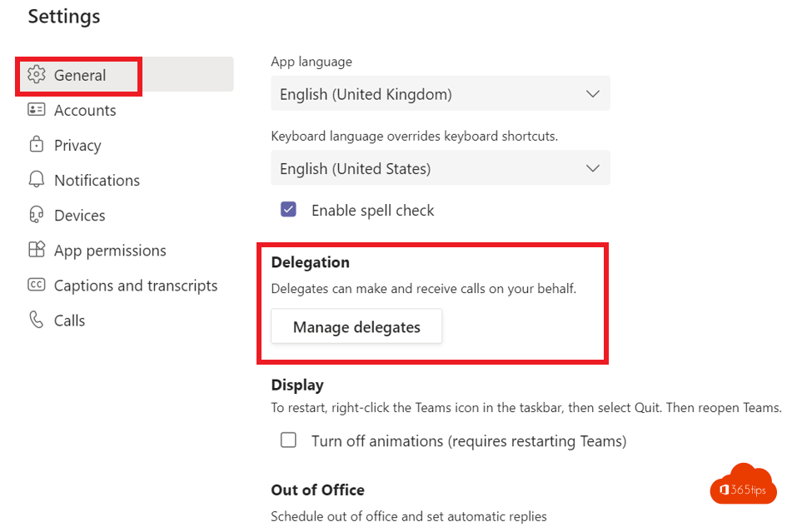Image resolution: width=792 pixels, height=532 pixels.
Task: Disable the Enable spell check checkbox
Action: coord(288,209)
